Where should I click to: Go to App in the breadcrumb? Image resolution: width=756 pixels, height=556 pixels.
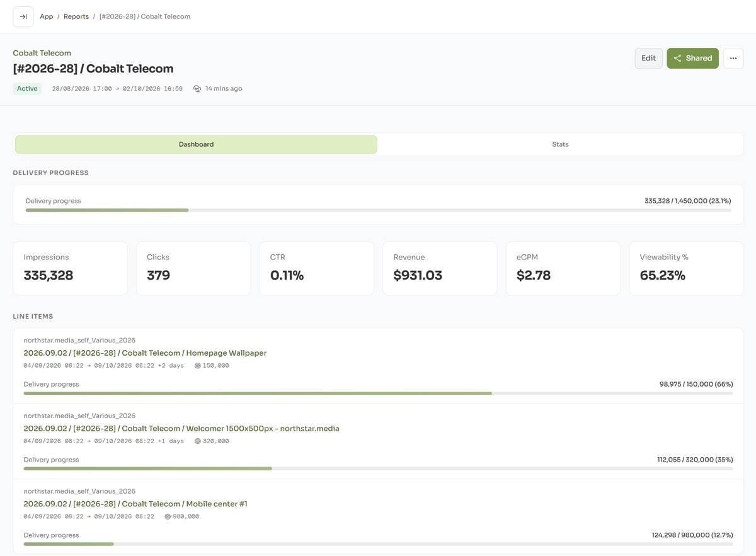point(47,16)
